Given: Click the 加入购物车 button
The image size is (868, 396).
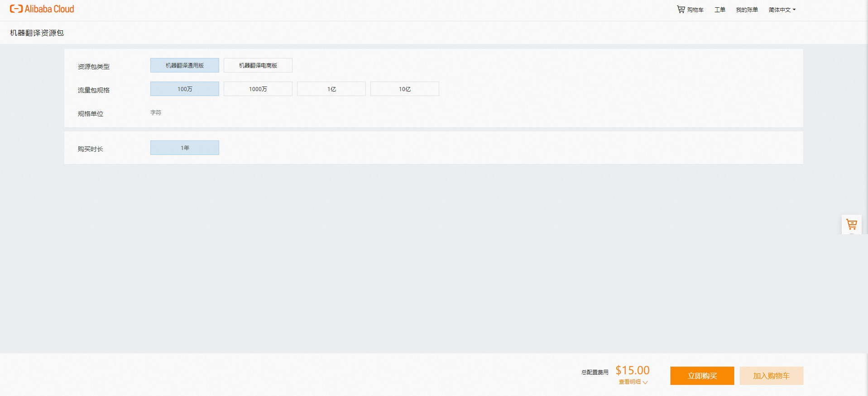Looking at the screenshot, I should pos(772,376).
